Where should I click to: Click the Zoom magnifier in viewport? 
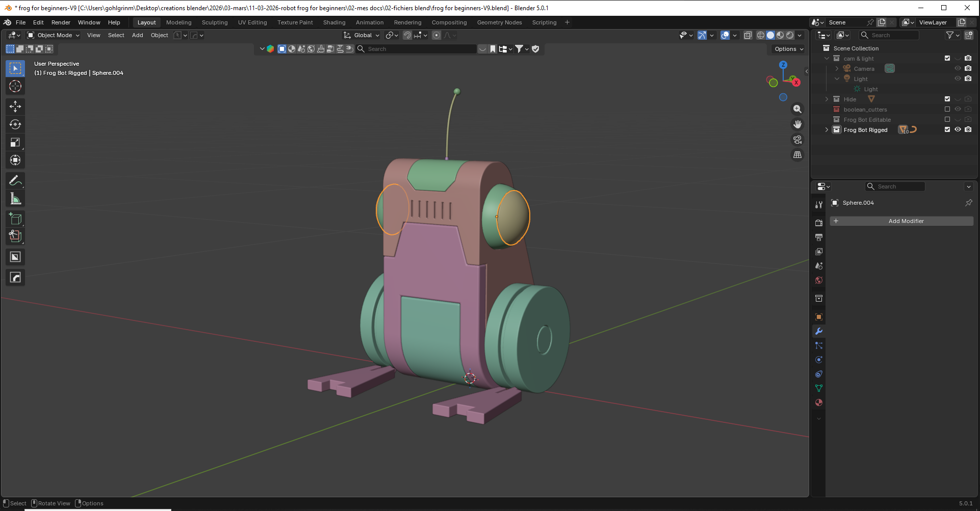click(x=797, y=109)
